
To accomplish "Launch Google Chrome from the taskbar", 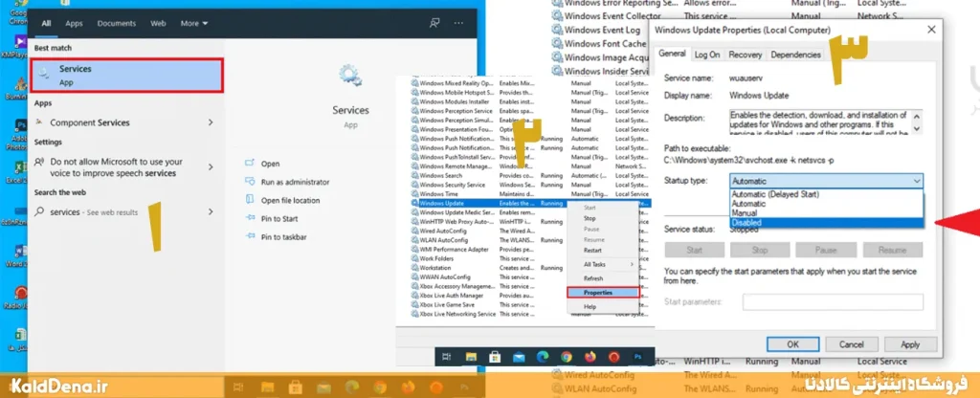I will pyautogui.click(x=567, y=357).
